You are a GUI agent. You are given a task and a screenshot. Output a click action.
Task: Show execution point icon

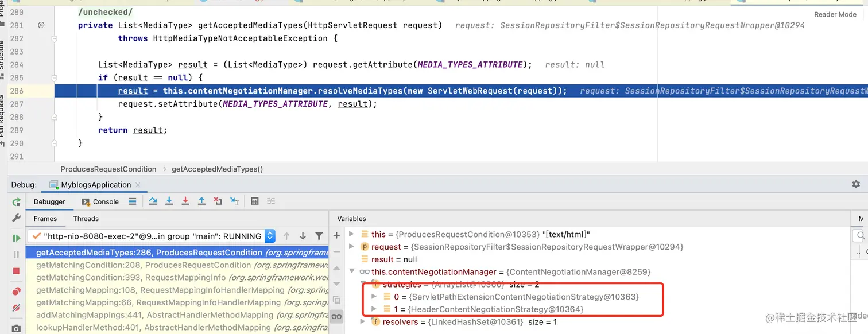click(x=132, y=201)
